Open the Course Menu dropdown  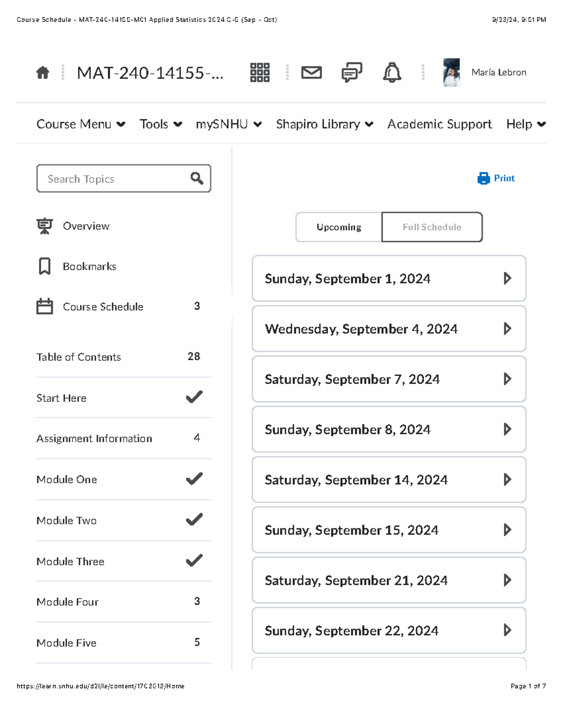click(81, 124)
